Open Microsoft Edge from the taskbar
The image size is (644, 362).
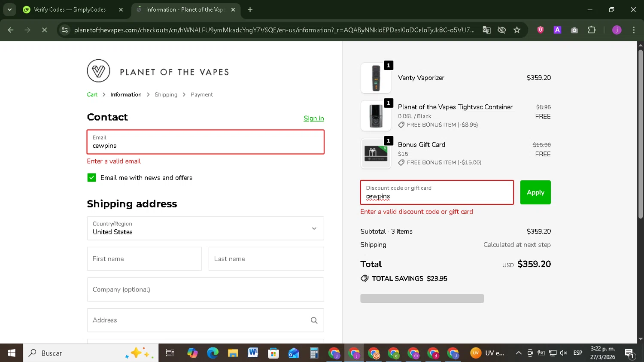[213, 353]
